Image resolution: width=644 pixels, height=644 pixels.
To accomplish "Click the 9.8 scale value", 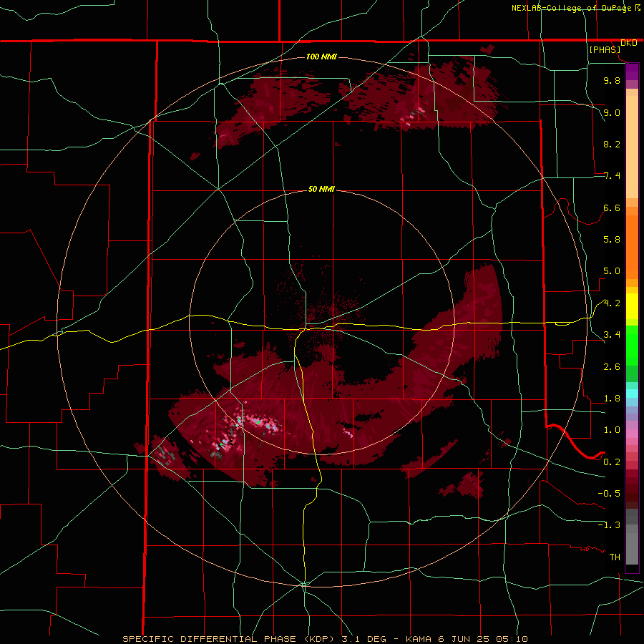I will pos(612,80).
